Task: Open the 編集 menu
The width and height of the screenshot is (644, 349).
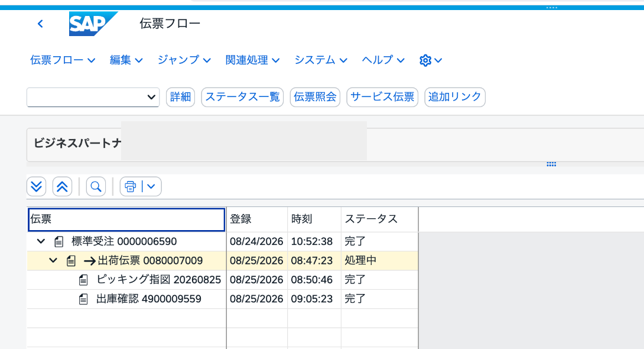Action: tap(126, 60)
